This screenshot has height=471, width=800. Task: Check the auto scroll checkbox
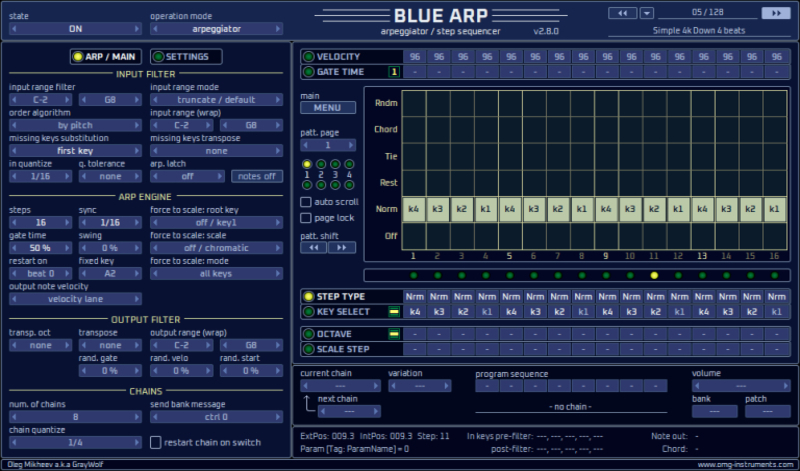(x=306, y=202)
